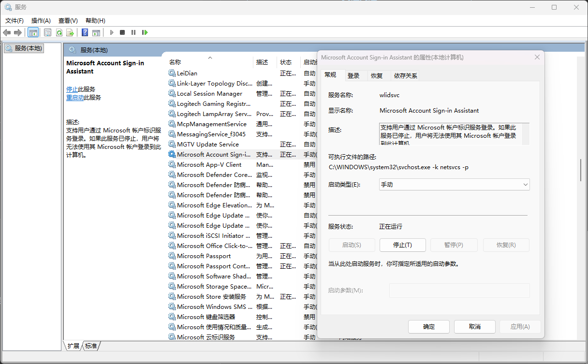Screen dimensions: 588x364
Task: Switch to the 登录 tab in properties dialog
Action: click(353, 75)
